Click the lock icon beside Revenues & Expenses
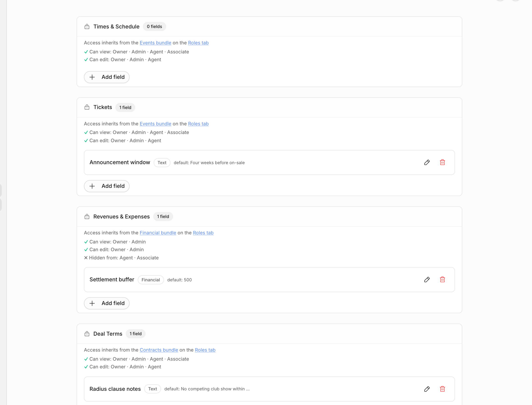 [x=87, y=217]
